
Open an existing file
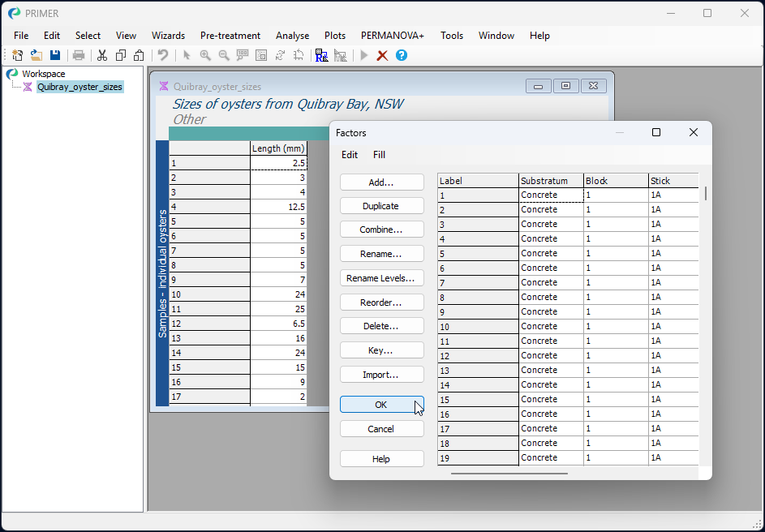point(36,55)
